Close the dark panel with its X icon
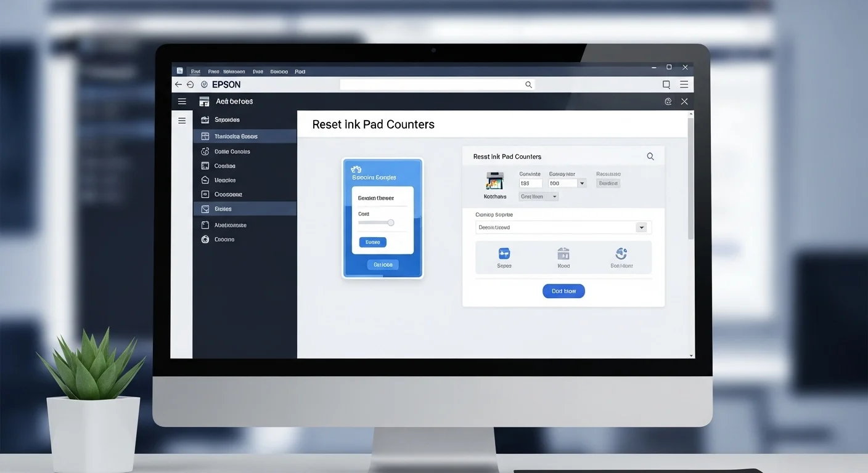The image size is (868, 473). [x=684, y=102]
